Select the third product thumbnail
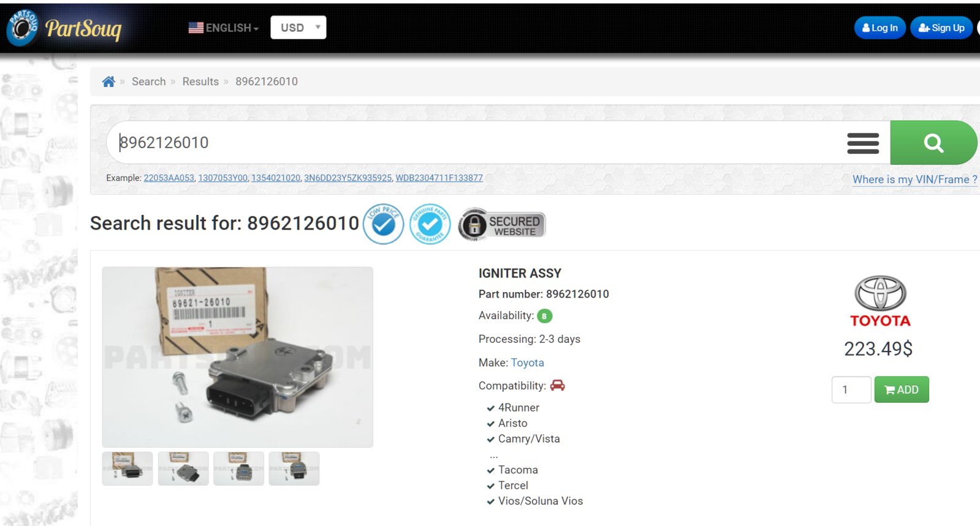This screenshot has height=526, width=980. point(238,469)
